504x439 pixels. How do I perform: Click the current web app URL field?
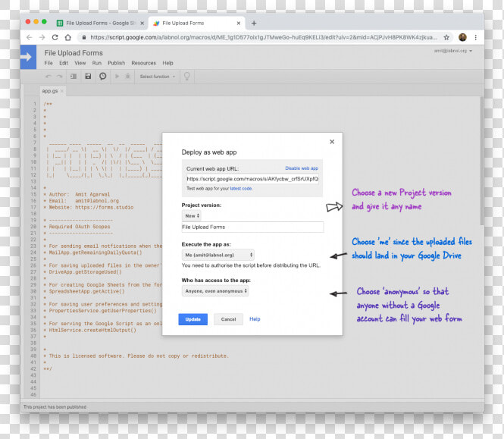click(252, 179)
